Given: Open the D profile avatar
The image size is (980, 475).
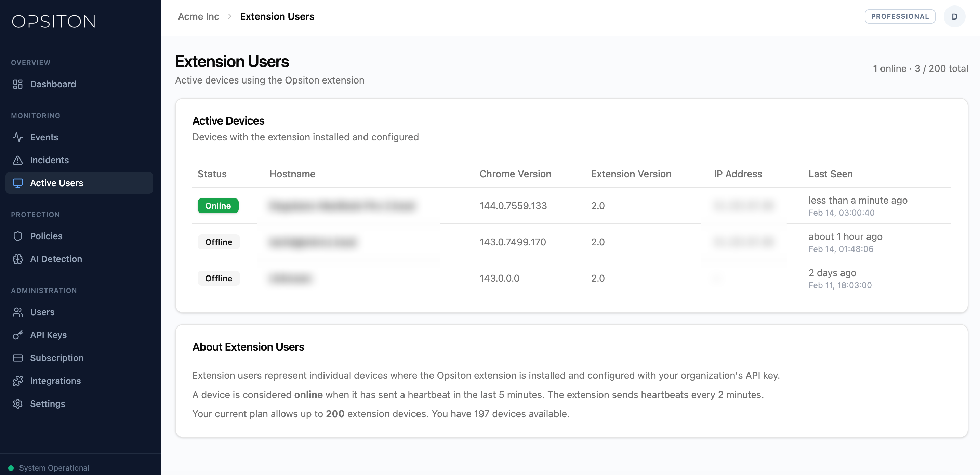Looking at the screenshot, I should click(x=954, y=16).
